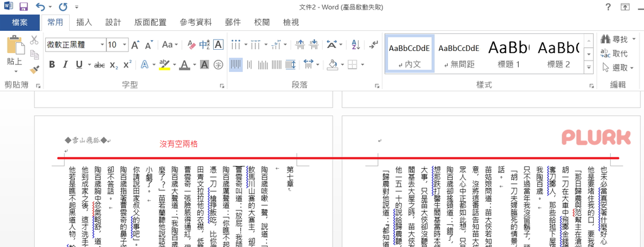Viewport: 644px width, 247px height.
Task: Apply yellow text highlight color
Action: pyautogui.click(x=164, y=65)
